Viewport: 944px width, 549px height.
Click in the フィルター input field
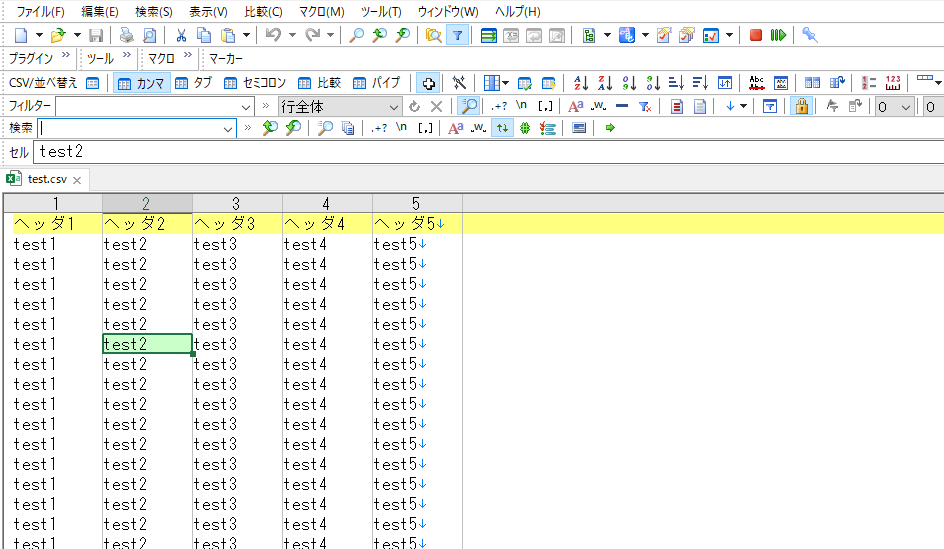point(147,107)
